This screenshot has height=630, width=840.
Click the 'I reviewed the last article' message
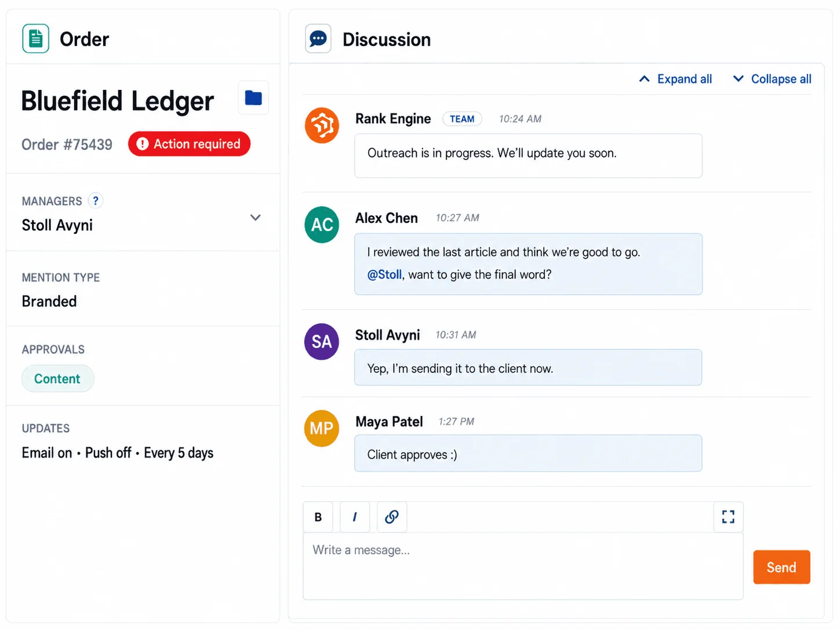pyautogui.click(x=528, y=264)
